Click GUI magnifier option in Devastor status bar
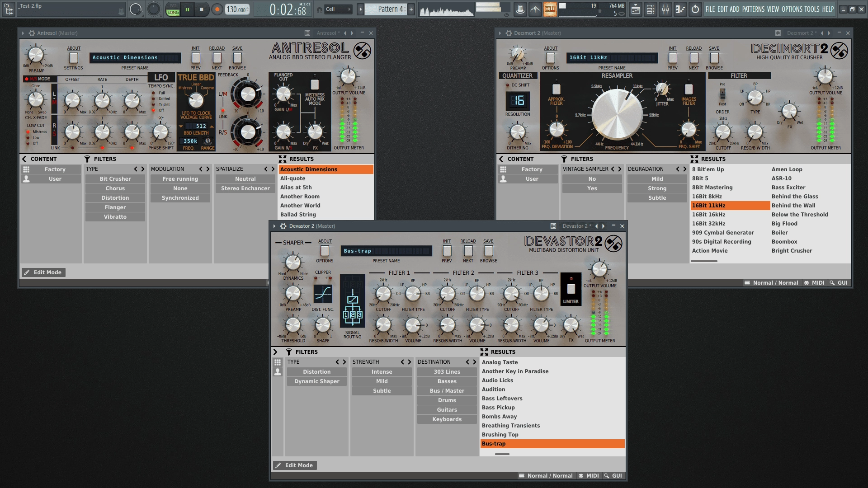 coord(613,476)
